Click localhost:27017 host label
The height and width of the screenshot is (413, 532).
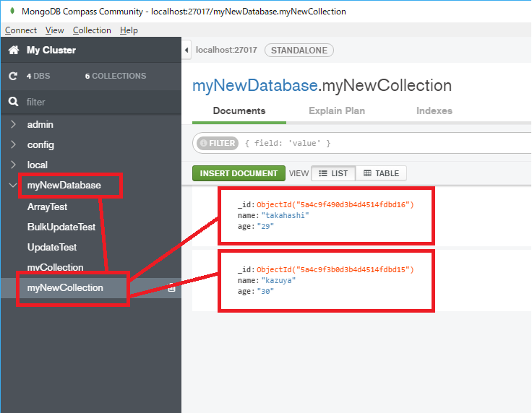click(x=226, y=50)
